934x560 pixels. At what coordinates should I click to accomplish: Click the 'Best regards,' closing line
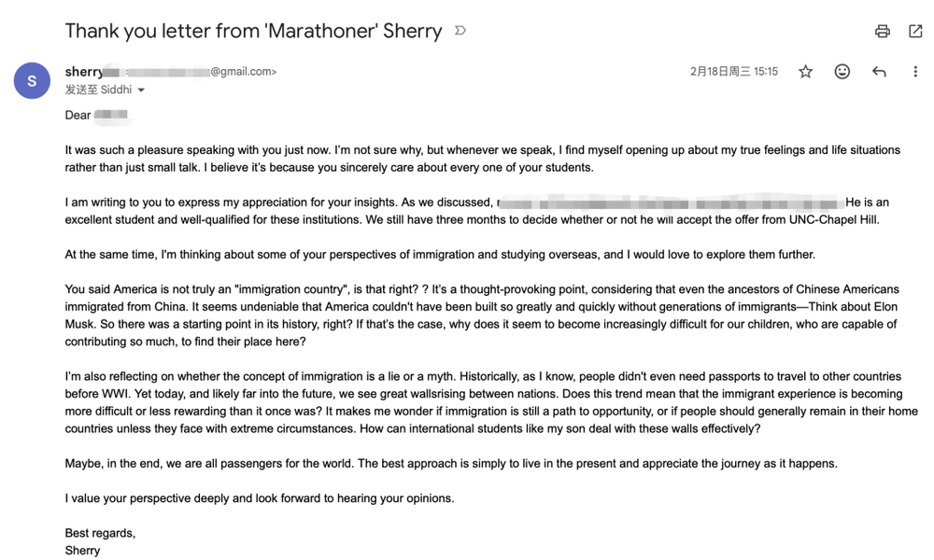pos(100,533)
